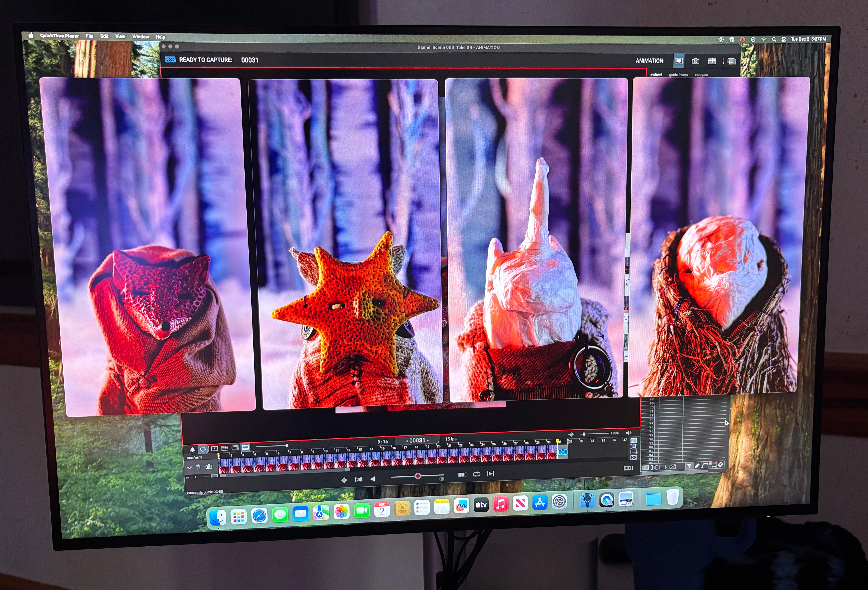Click the play backward arrow button
The width and height of the screenshot is (868, 590).
(372, 479)
